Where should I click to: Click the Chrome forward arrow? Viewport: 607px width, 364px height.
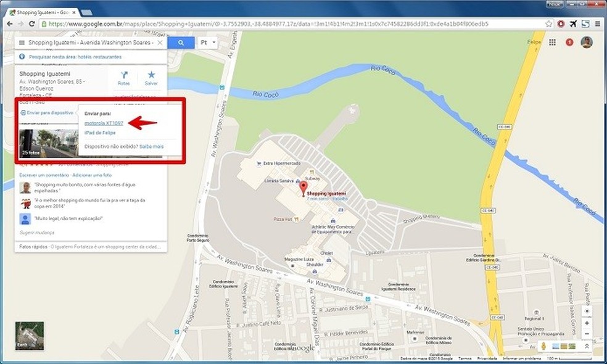click(21, 23)
